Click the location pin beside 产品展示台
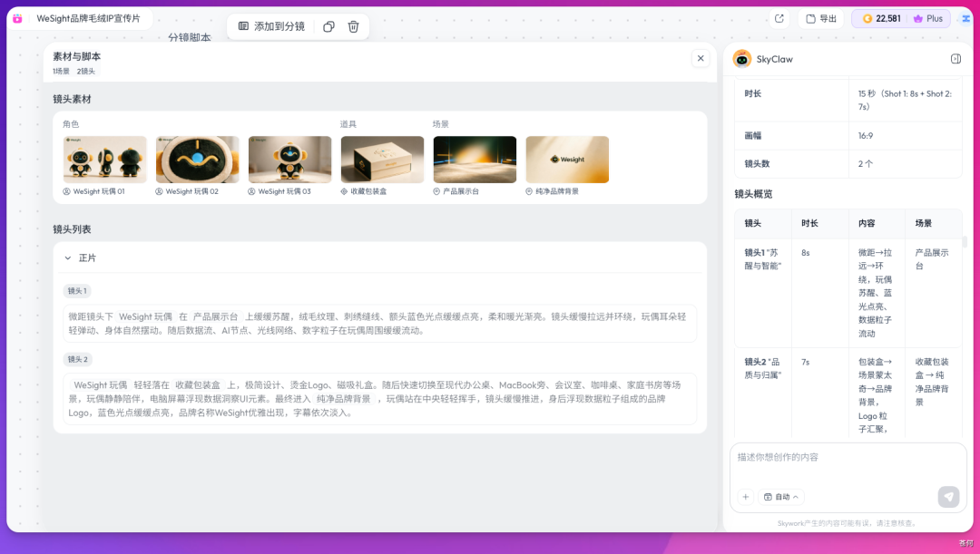 click(436, 191)
